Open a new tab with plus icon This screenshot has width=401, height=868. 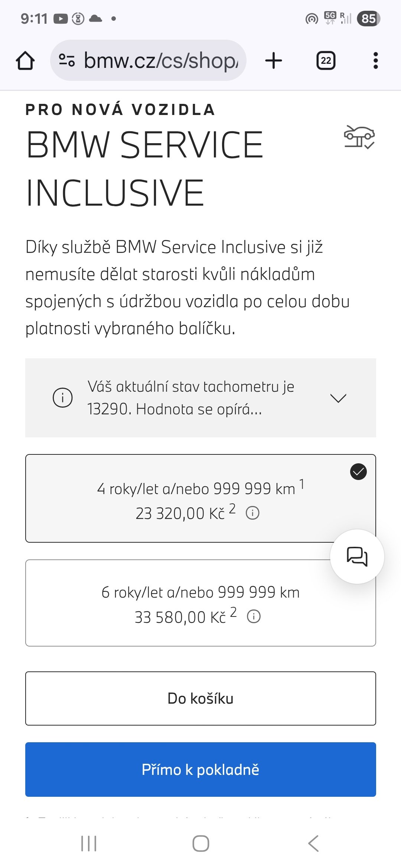[274, 60]
